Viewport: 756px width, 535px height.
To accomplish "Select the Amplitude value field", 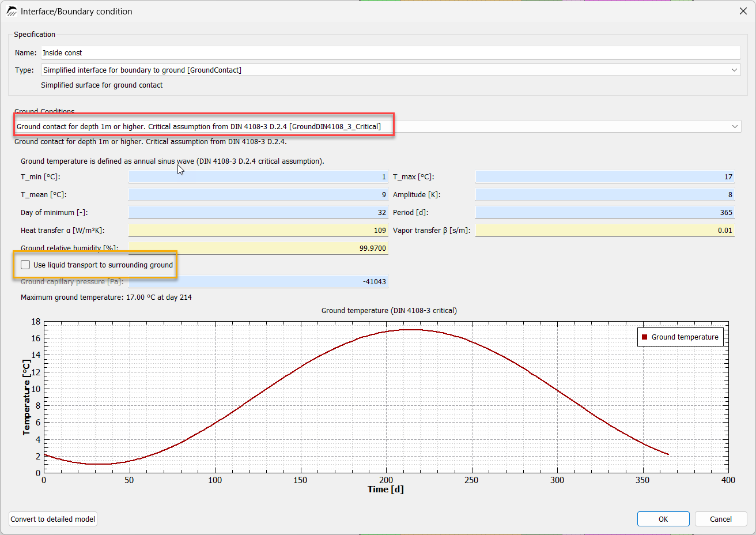I will click(x=605, y=195).
